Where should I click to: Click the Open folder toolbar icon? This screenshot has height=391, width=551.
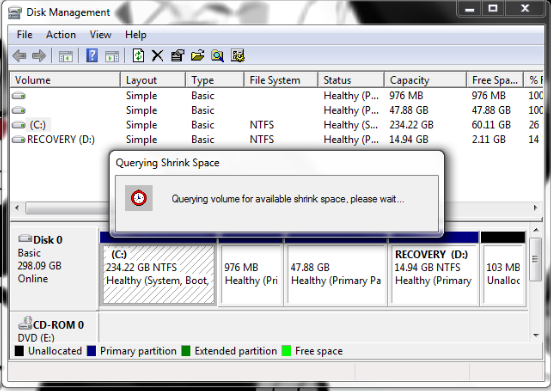coord(197,56)
